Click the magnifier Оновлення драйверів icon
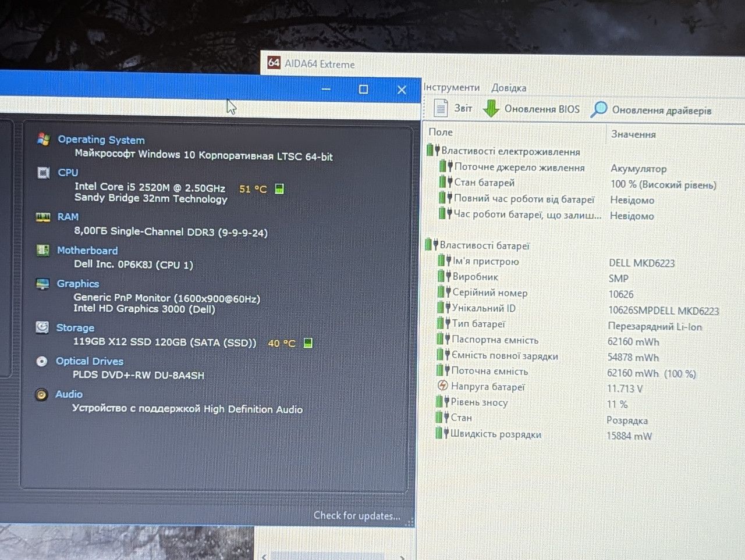The height and width of the screenshot is (560, 745). 598,109
